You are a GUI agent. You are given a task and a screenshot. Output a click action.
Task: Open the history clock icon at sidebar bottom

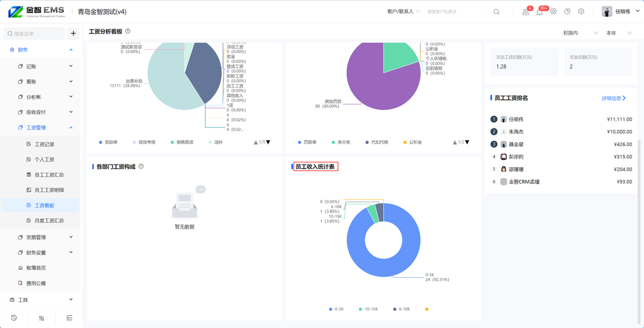[x=14, y=318]
